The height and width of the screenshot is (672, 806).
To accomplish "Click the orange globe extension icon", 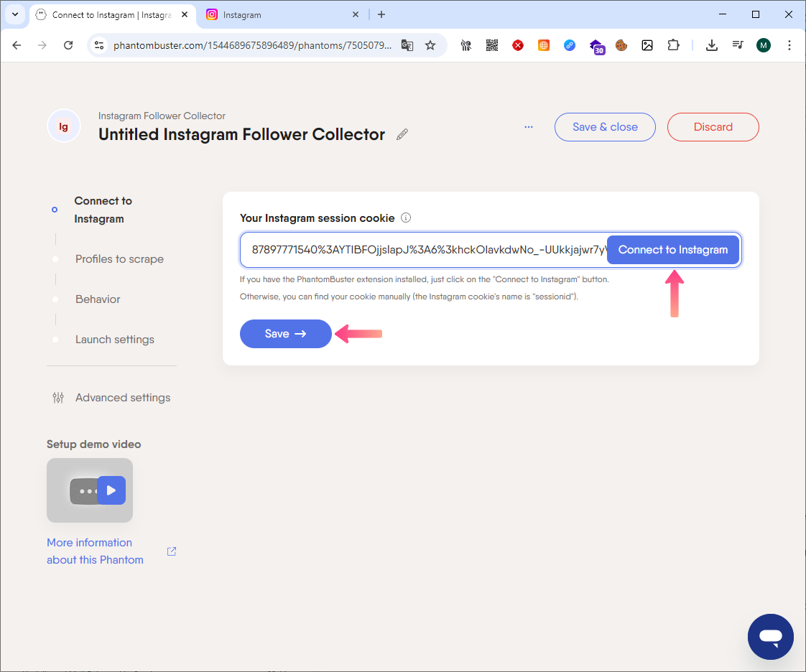I will click(x=543, y=45).
